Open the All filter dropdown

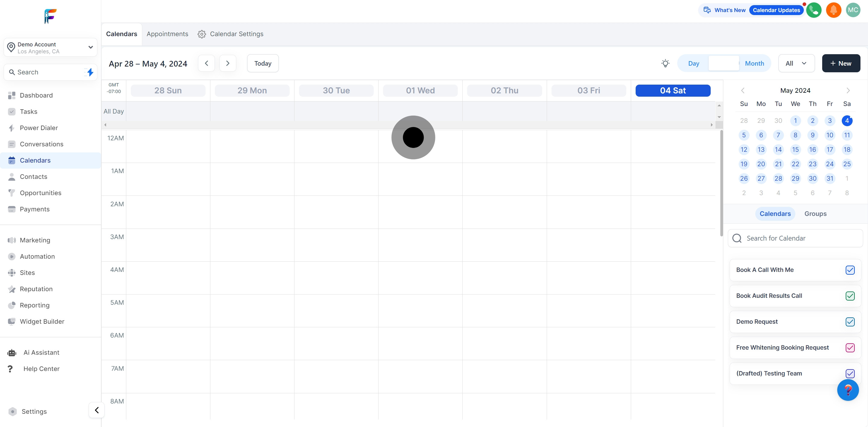click(x=796, y=63)
